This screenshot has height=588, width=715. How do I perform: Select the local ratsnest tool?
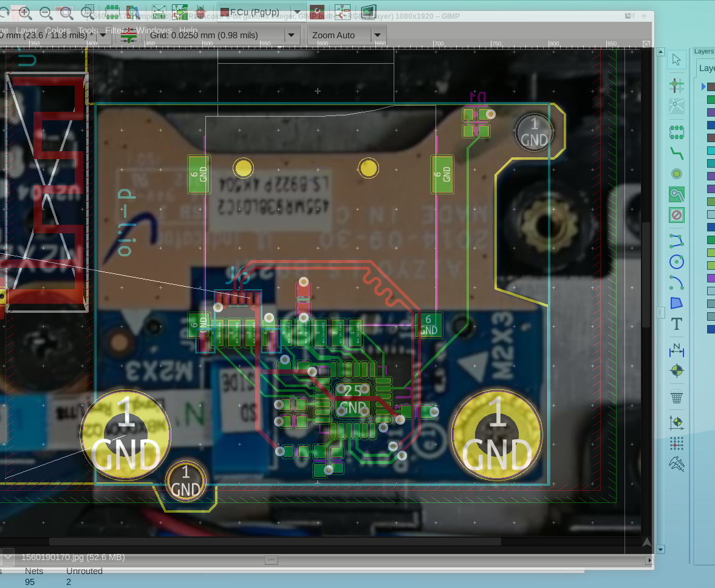(x=677, y=107)
